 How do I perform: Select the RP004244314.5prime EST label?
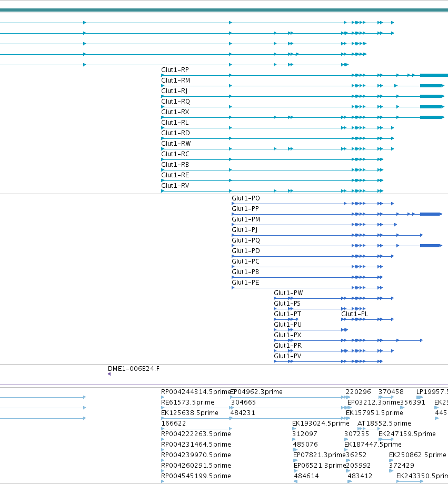click(x=196, y=392)
